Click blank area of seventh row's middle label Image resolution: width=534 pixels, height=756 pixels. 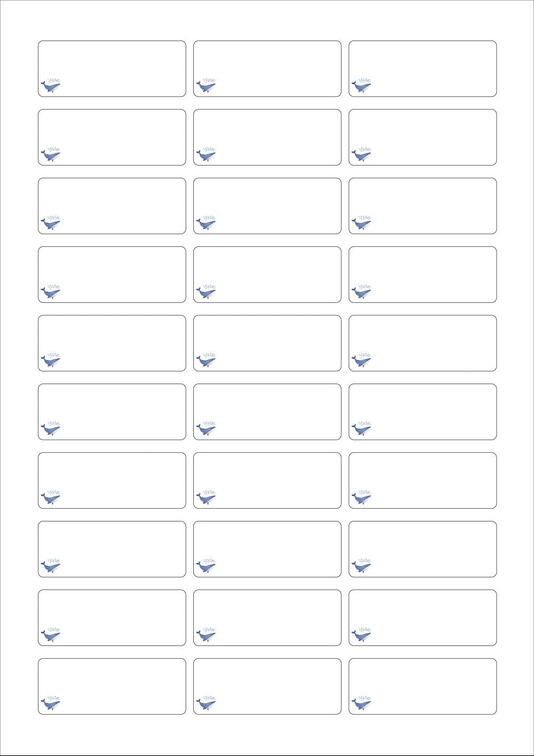(268, 480)
